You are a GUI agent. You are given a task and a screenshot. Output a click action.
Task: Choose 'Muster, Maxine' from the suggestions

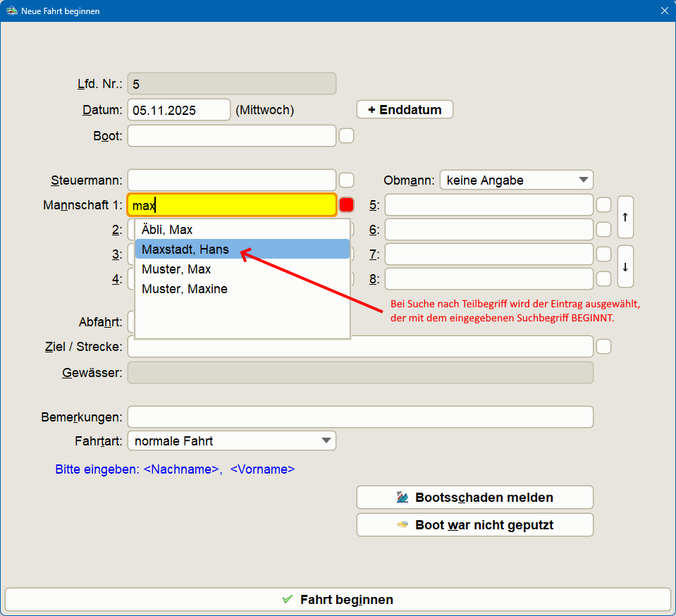(x=185, y=289)
